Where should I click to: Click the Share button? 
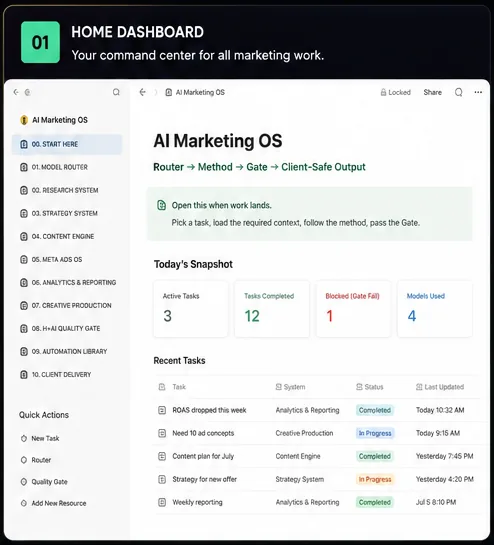click(432, 92)
